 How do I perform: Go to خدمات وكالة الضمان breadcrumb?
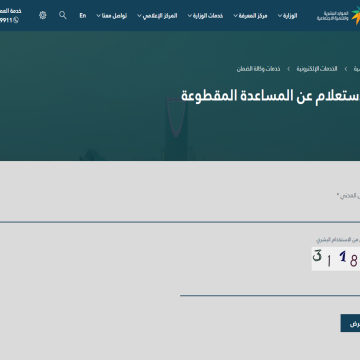pos(258,69)
